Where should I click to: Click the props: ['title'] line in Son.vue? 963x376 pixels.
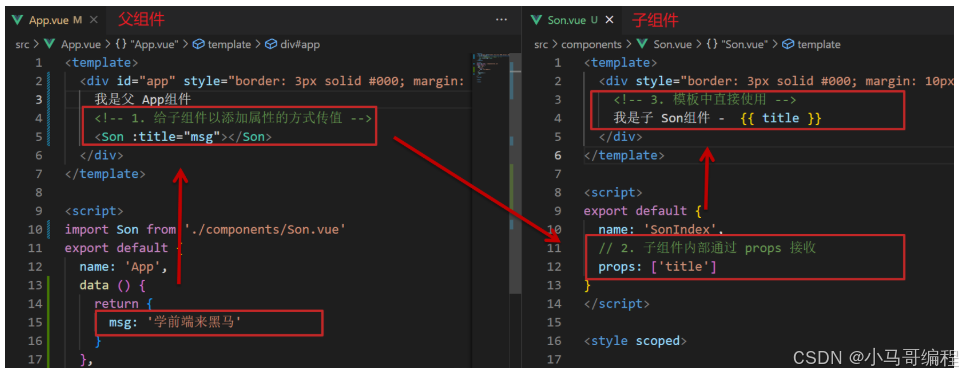pos(658,267)
